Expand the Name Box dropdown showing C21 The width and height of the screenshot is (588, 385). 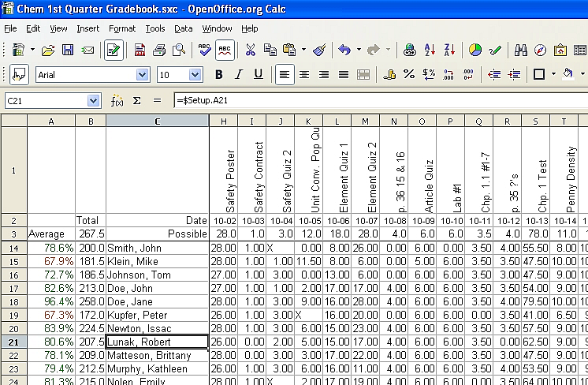click(93, 100)
